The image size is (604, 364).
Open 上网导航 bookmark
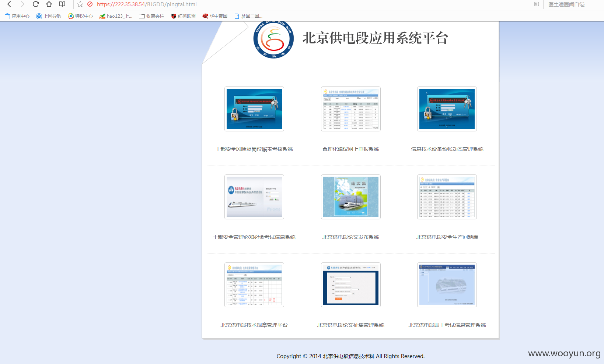(49, 16)
